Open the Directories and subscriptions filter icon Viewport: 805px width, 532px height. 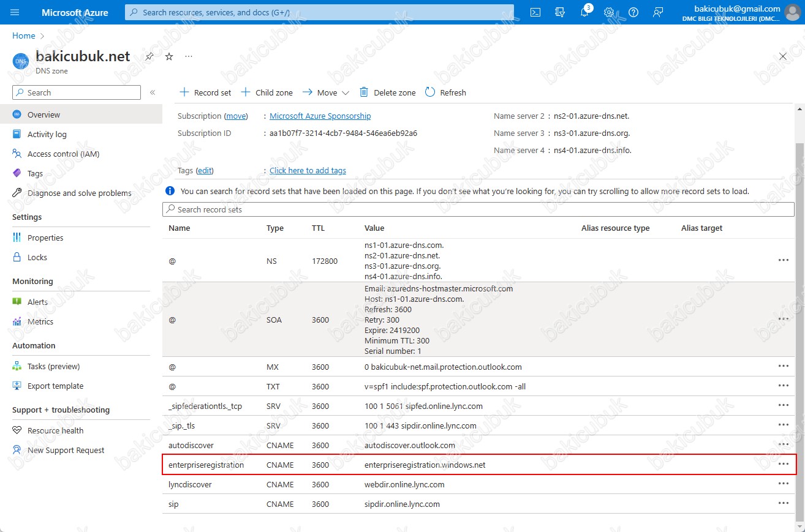pos(560,12)
